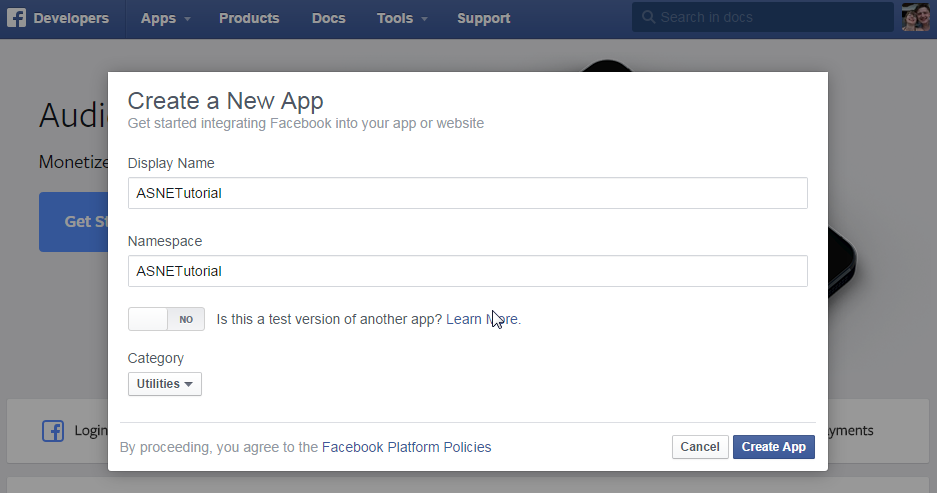Viewport: 937px width, 493px height.
Task: Toggle the test version switch
Action: (x=166, y=319)
